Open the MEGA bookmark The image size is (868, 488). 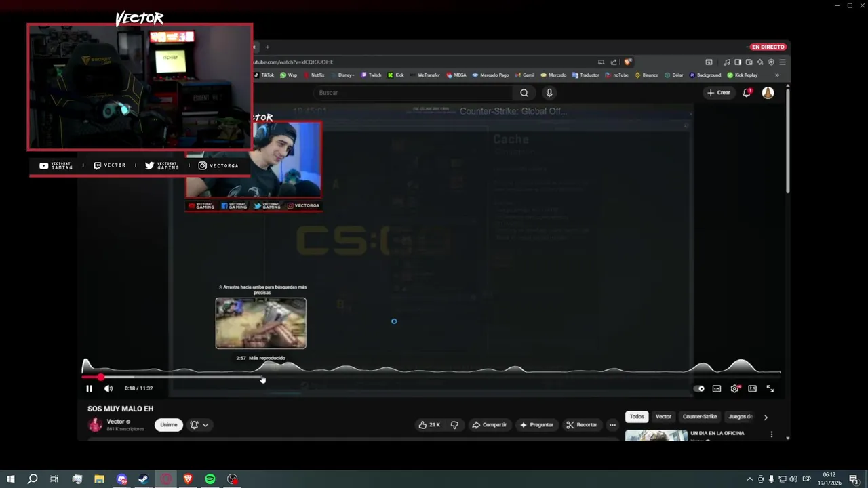point(456,75)
